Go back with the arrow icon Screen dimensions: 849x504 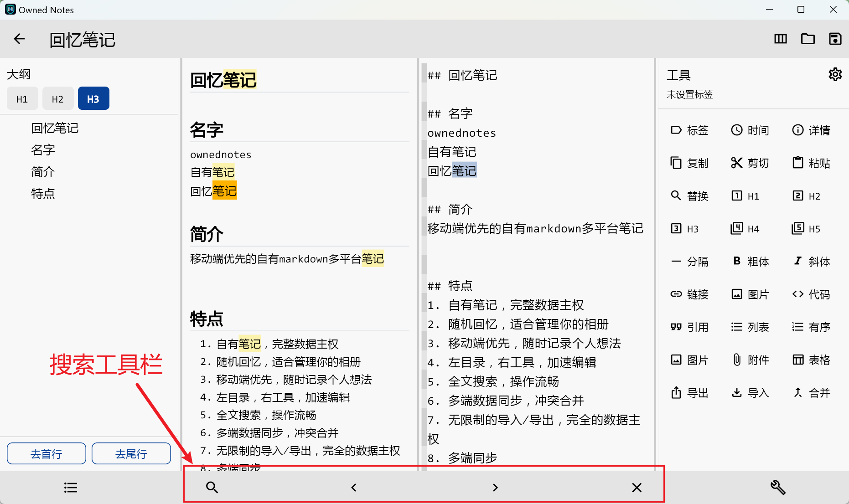[x=19, y=39]
